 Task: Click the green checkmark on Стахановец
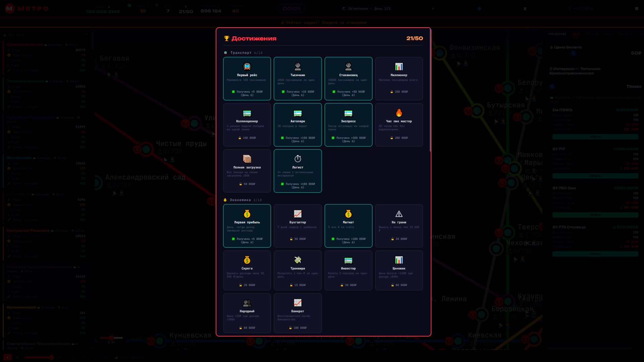pyautogui.click(x=334, y=92)
